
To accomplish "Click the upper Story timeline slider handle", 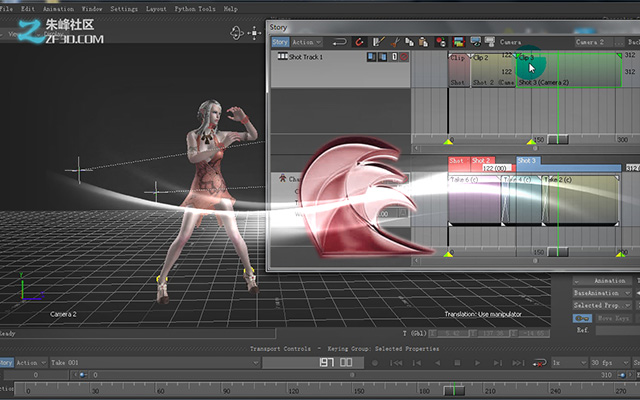I will point(558,140).
